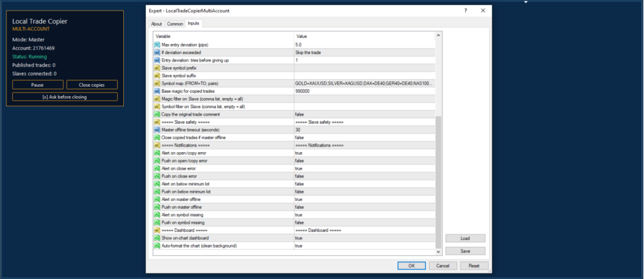Click the icon beside Slave safety section header
Screen dimensions: 644x279
157,123
